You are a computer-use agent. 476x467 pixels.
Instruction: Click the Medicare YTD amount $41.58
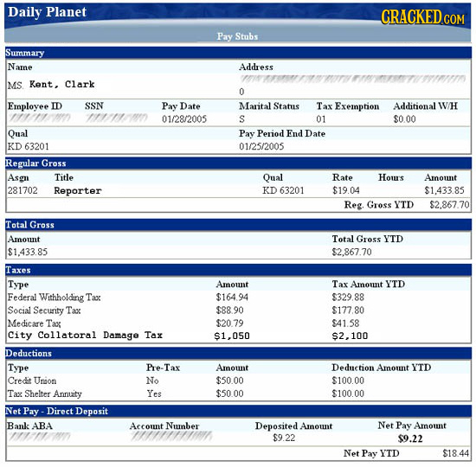tap(345, 323)
